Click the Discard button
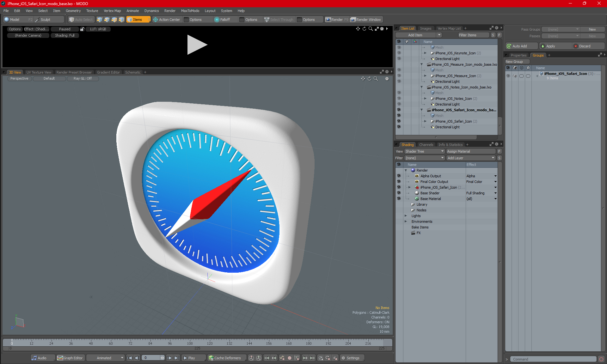The width and height of the screenshot is (607, 364). click(x=588, y=46)
